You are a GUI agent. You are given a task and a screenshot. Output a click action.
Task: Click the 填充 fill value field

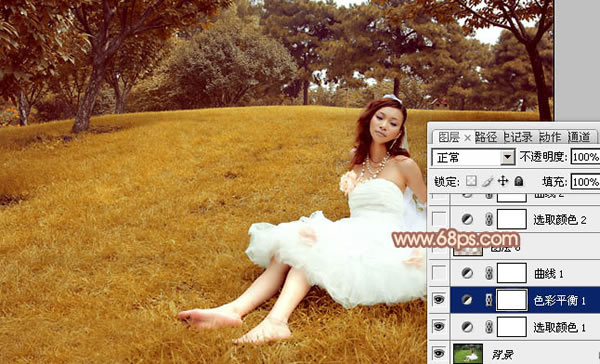click(585, 181)
